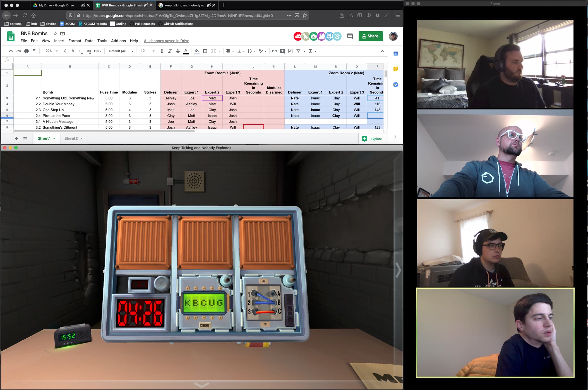Switch to the Sheet2 tab
588x390 pixels.
tap(73, 138)
